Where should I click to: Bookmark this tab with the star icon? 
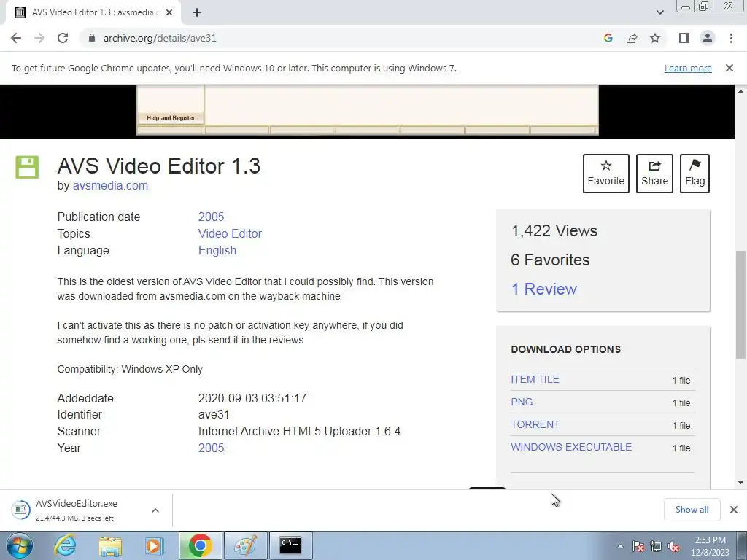[x=655, y=38]
